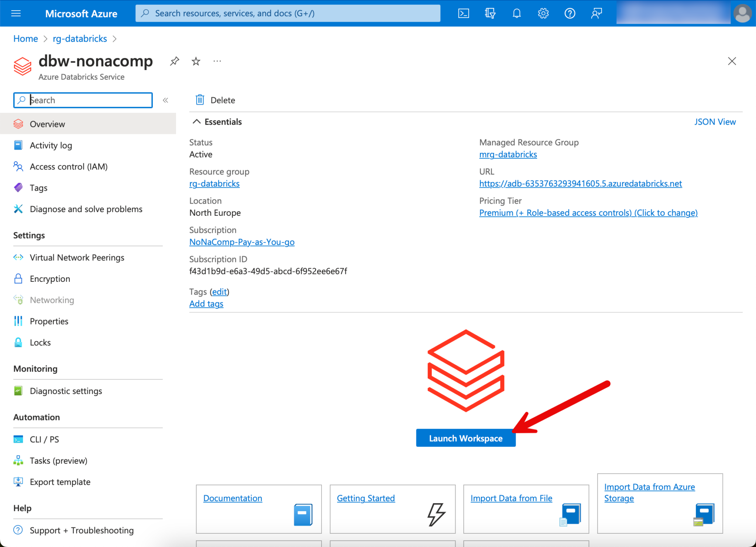Select Diagnostic settings in sidebar
The height and width of the screenshot is (547, 756).
tap(66, 391)
